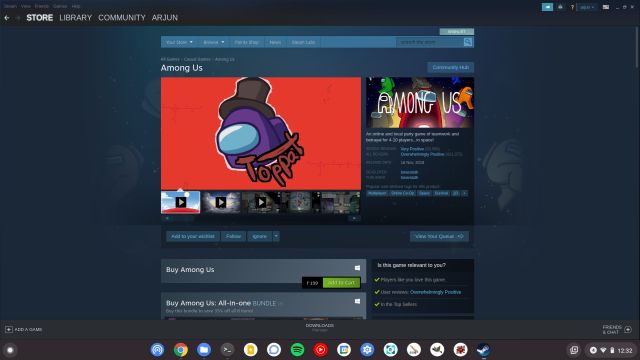Screen dimensions: 640x360
Task: Select the fourth media thumbnail
Action: (x=300, y=202)
